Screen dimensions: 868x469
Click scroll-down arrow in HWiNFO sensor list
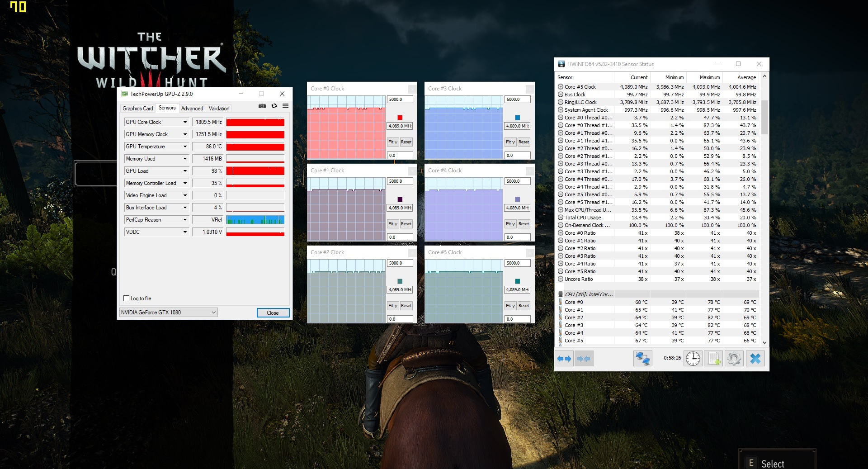(764, 342)
